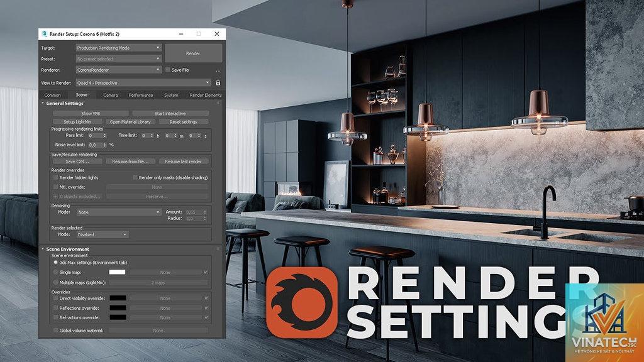Image resolution: width=644 pixels, height=362 pixels.
Task: Click the Preserve... button
Action: pos(157,197)
